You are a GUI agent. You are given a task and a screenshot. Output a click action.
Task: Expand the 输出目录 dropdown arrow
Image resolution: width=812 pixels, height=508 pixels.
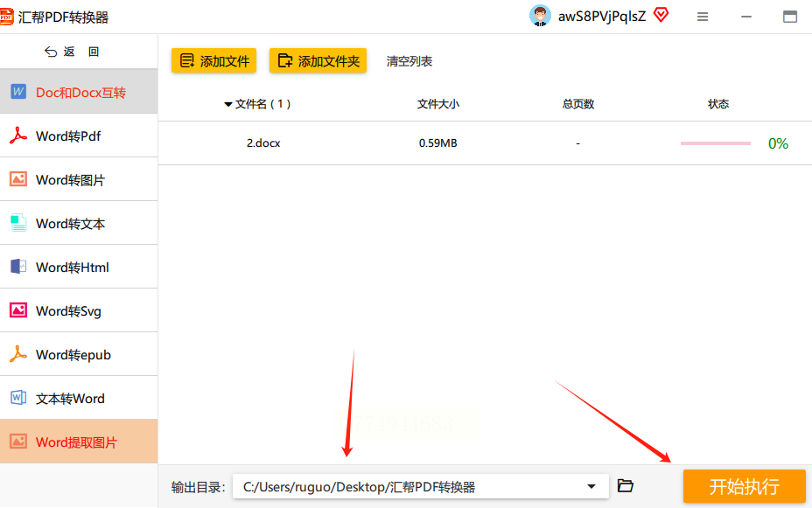591,486
